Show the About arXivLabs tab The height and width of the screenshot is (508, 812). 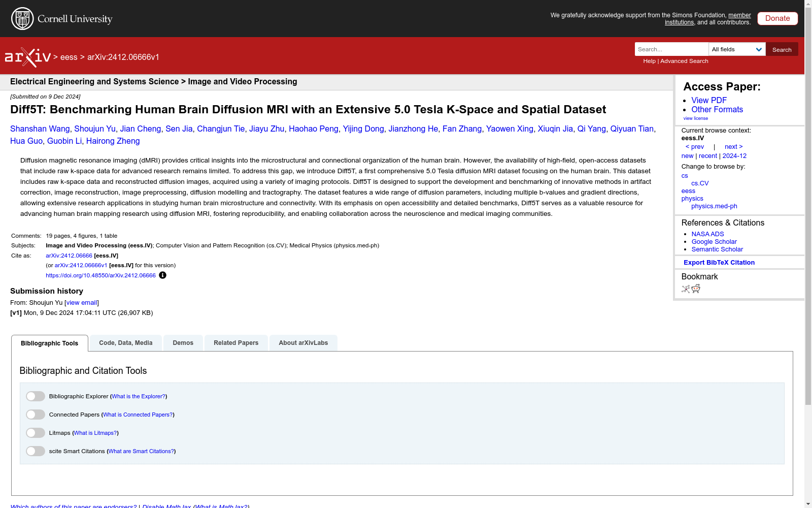pyautogui.click(x=303, y=343)
